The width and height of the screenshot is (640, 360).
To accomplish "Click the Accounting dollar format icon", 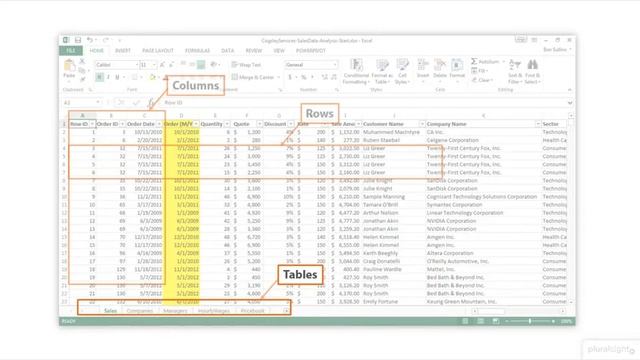I will click(x=290, y=77).
